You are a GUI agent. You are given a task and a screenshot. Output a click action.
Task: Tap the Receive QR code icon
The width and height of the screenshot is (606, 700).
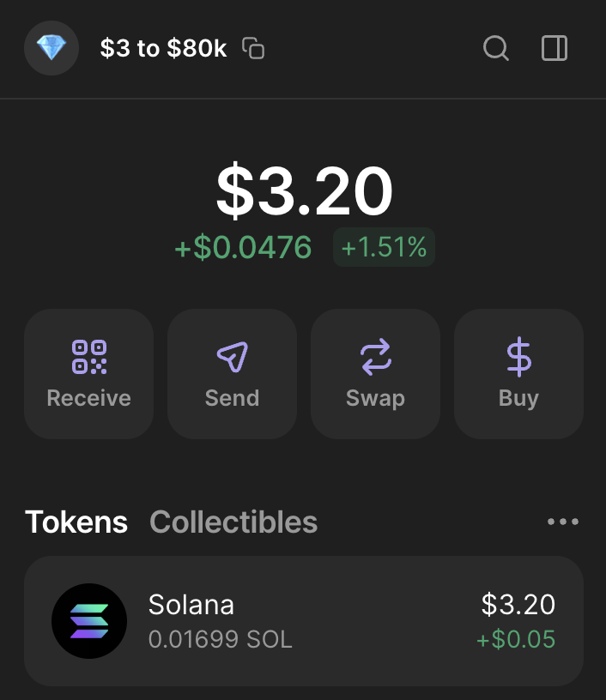pos(89,357)
